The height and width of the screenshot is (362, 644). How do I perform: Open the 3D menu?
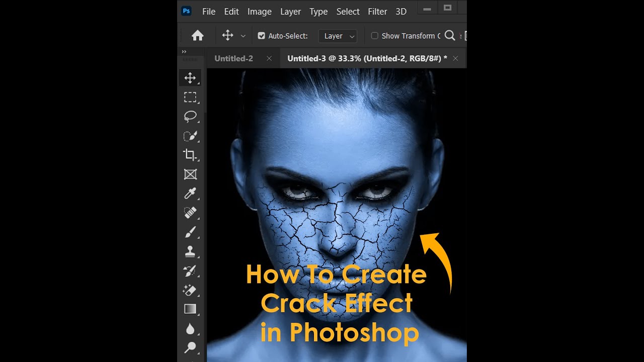click(x=401, y=12)
